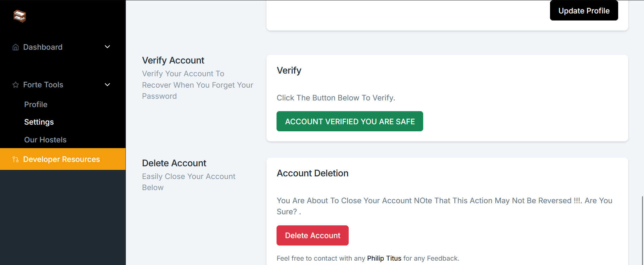The image size is (644, 265).
Task: Click the Delete Account section heading
Action: pos(174,163)
